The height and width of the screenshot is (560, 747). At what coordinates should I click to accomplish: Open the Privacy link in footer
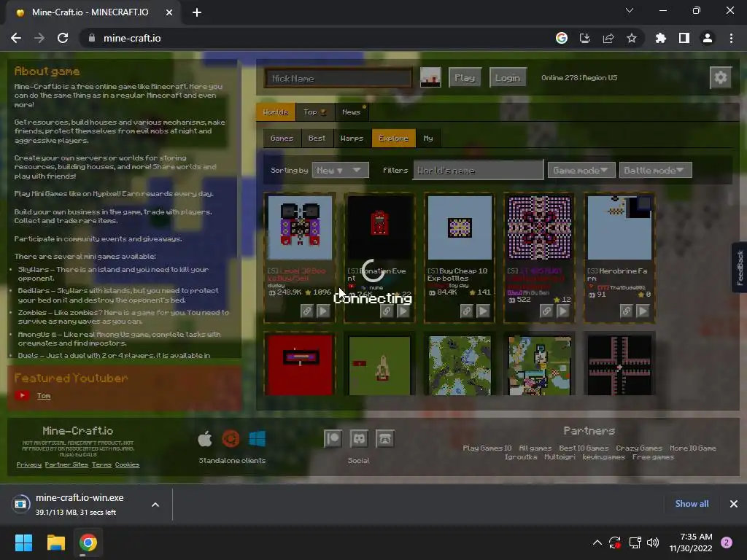(29, 464)
